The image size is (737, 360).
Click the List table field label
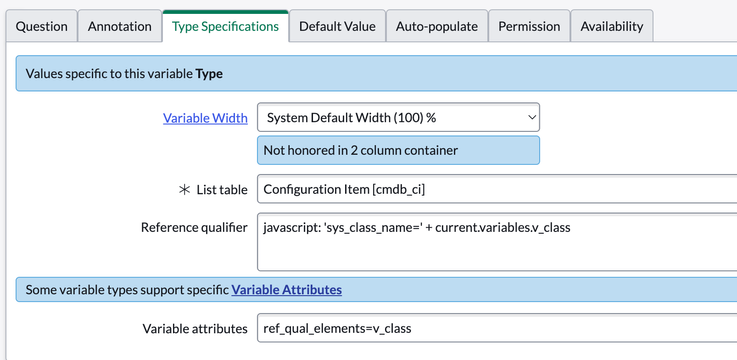[x=222, y=189]
